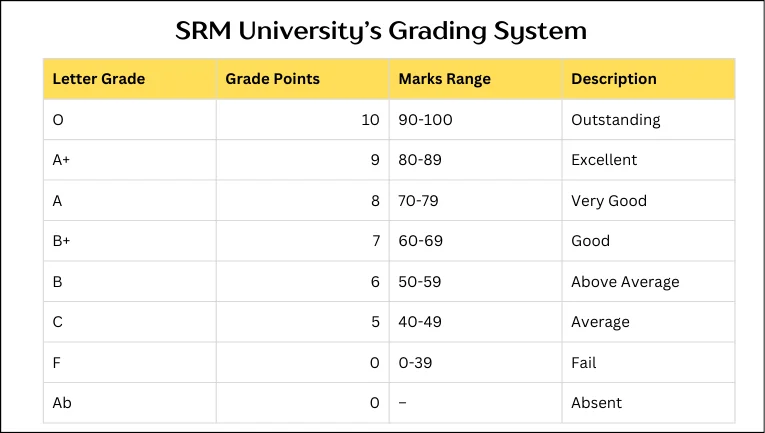Viewport: 765px width, 433px height.
Task: Select the 'Fail' description cell
Action: click(x=585, y=362)
